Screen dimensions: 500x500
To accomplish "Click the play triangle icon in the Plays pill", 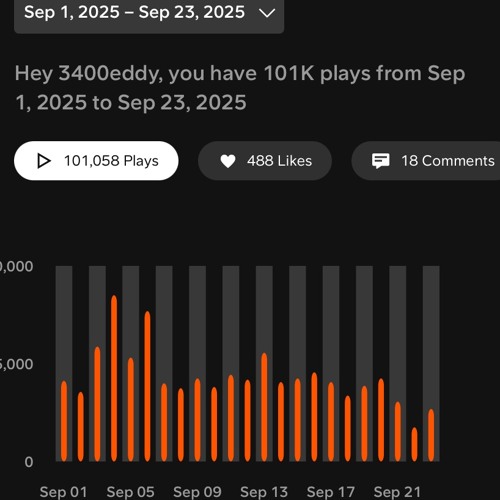I will (x=44, y=161).
